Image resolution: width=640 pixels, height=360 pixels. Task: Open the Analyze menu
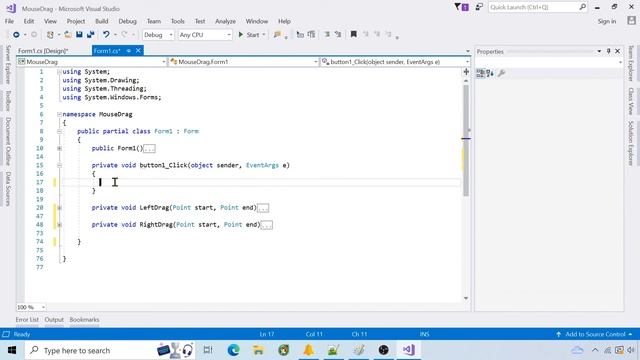[x=225, y=21]
